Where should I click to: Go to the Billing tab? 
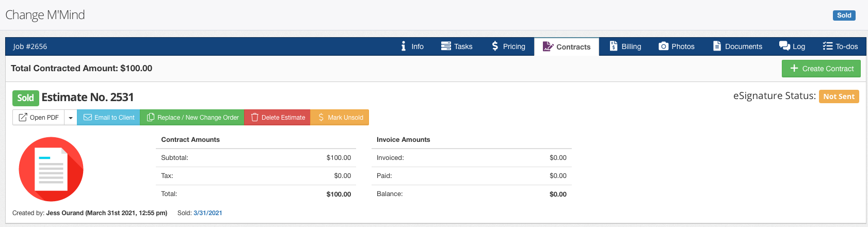625,46
